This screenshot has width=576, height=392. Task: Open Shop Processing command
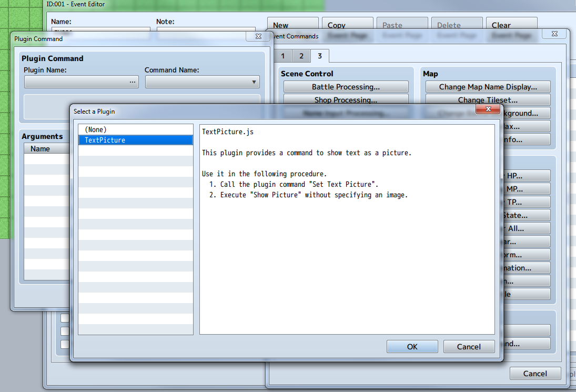pos(346,99)
